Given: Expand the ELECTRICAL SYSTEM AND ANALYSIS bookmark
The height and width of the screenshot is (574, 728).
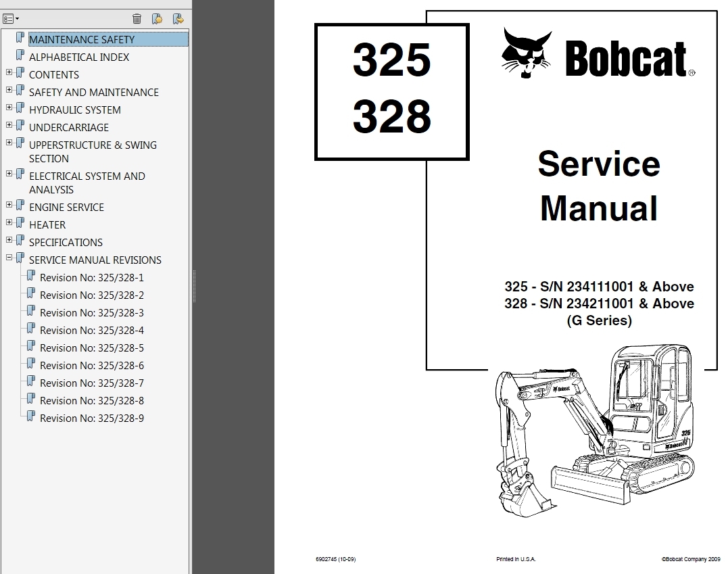Looking at the screenshot, I should coord(9,174).
